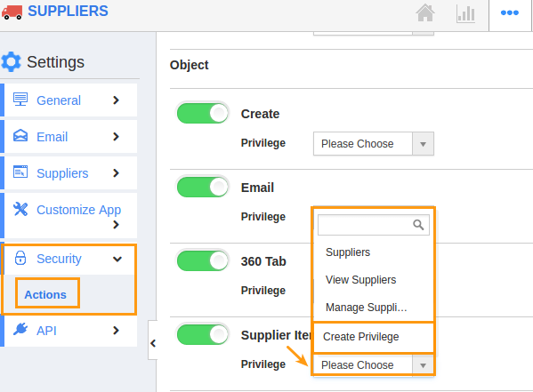Open the reports bar chart icon
The width and height of the screenshot is (533, 392).
pyautogui.click(x=465, y=13)
